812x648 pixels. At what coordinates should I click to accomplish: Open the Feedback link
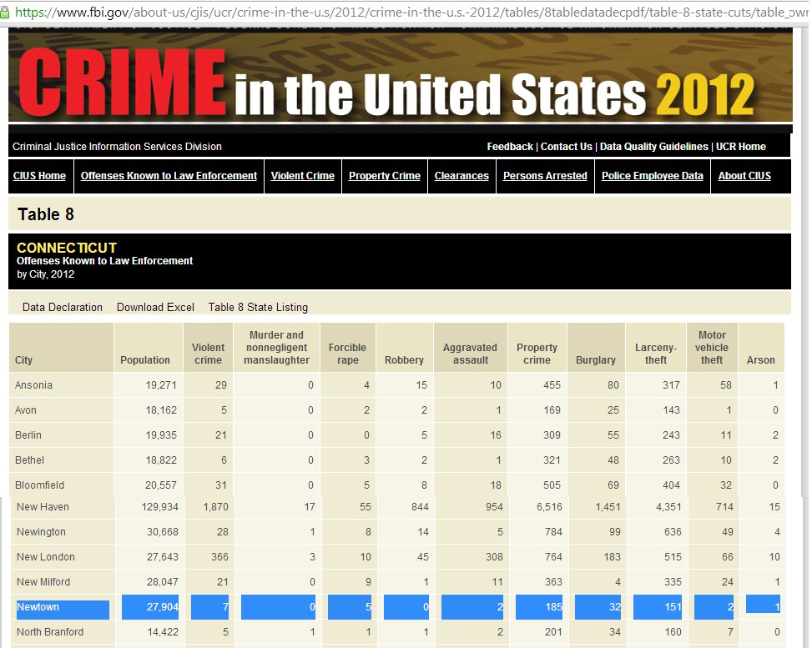[510, 147]
